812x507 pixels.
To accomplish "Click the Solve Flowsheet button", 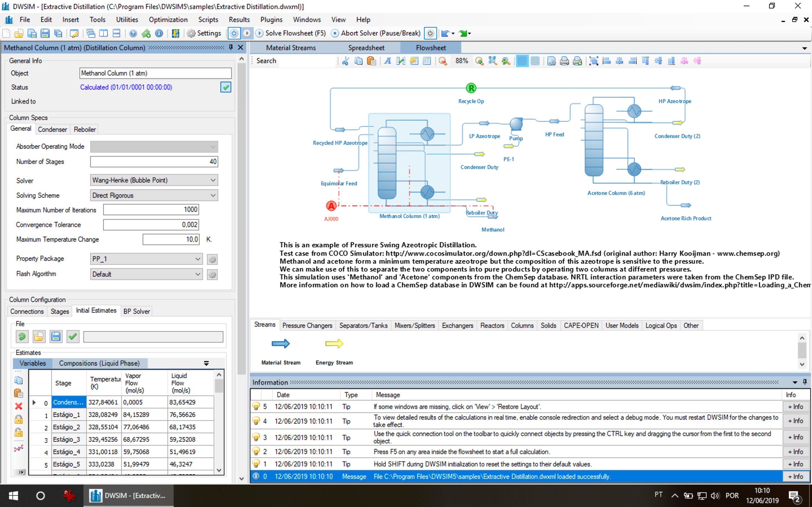I will pos(291,33).
